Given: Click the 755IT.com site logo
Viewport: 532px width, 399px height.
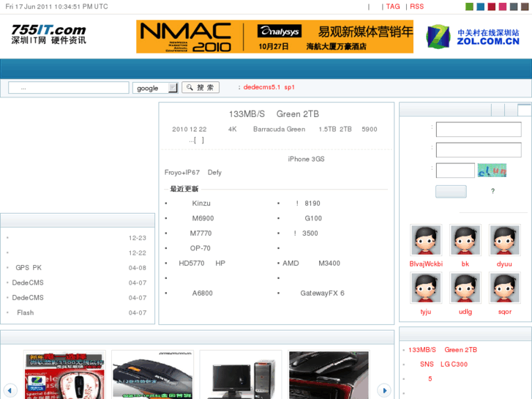Looking at the screenshot, I should (48, 34).
